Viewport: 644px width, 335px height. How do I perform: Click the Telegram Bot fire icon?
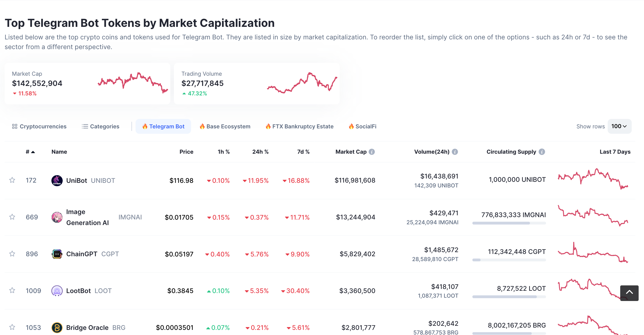[x=145, y=126]
